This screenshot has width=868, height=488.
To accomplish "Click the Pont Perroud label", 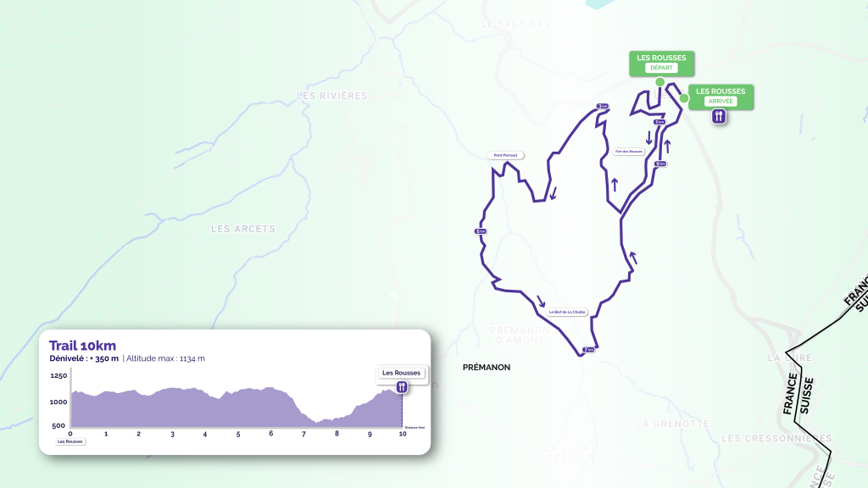I will click(x=507, y=155).
